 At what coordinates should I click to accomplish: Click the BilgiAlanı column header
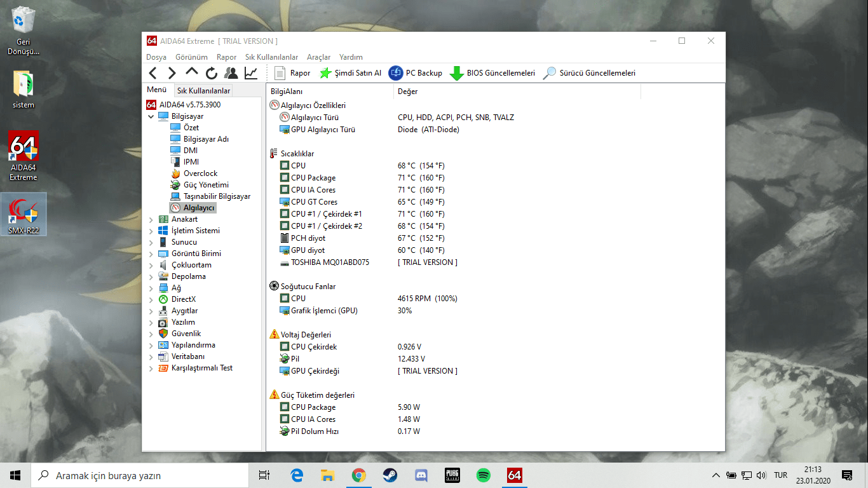(x=330, y=91)
